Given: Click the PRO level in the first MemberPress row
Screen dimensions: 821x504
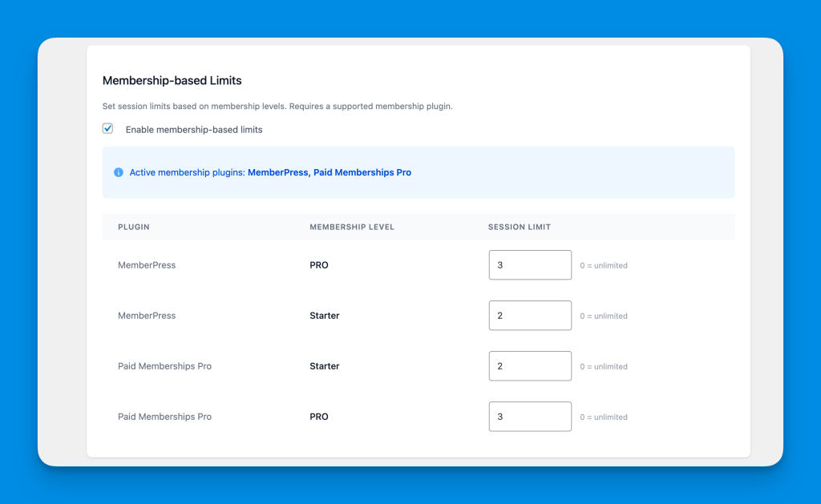Looking at the screenshot, I should [x=318, y=265].
